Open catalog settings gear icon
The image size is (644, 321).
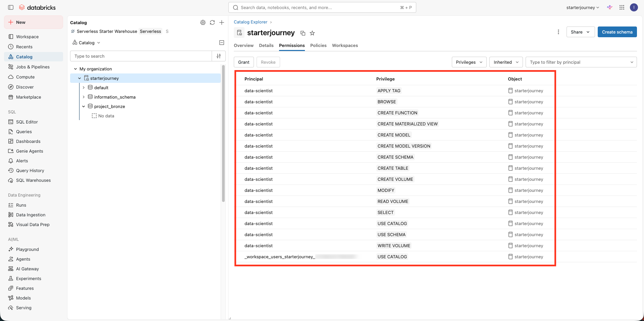click(x=203, y=22)
